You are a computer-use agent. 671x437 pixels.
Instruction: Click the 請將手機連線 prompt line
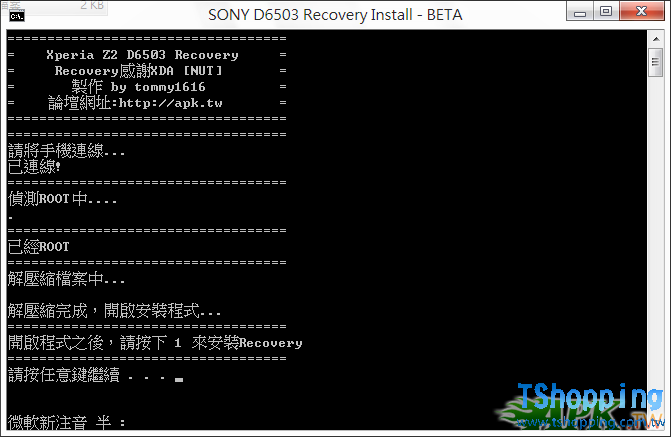pos(66,151)
